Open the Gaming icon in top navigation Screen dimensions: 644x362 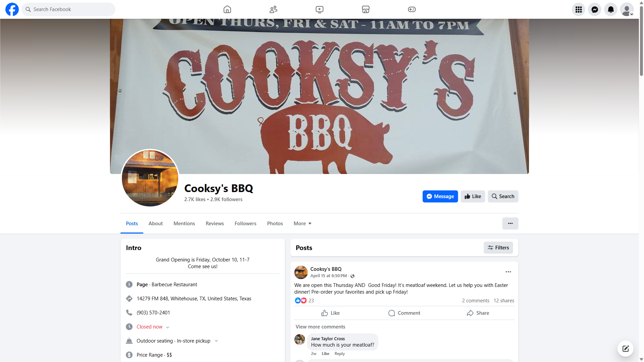[x=412, y=9]
